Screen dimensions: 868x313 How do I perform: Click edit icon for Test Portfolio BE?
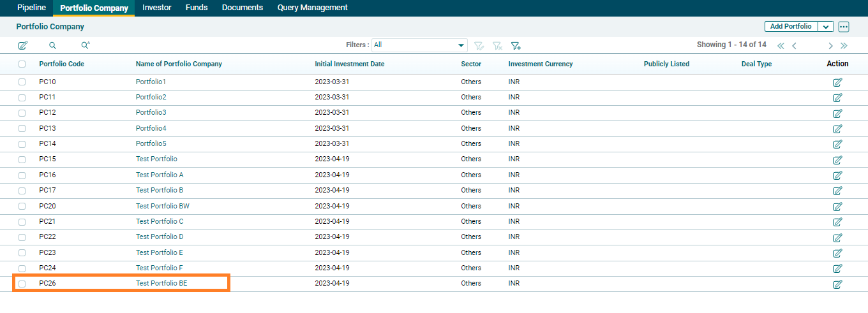coord(837,284)
